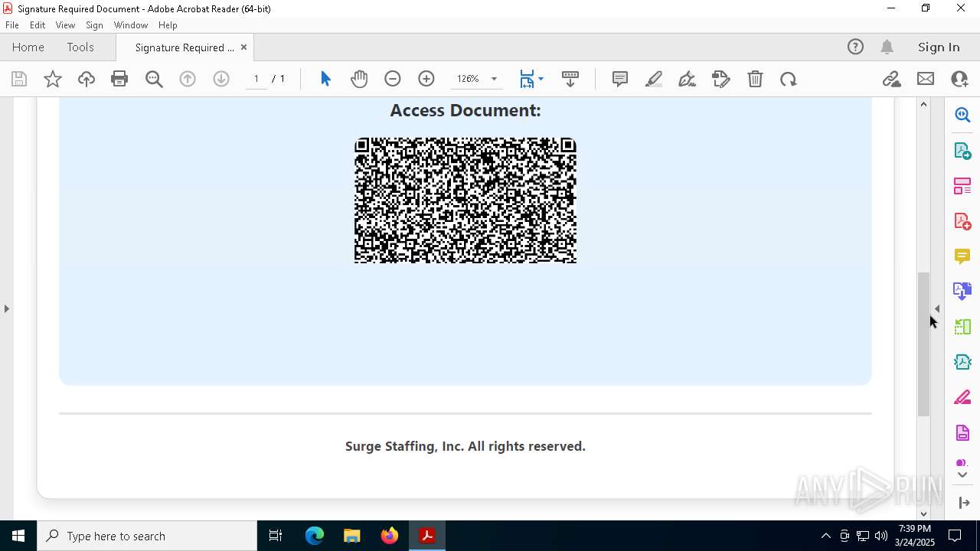Choose the Selection arrow tool

point(325,79)
